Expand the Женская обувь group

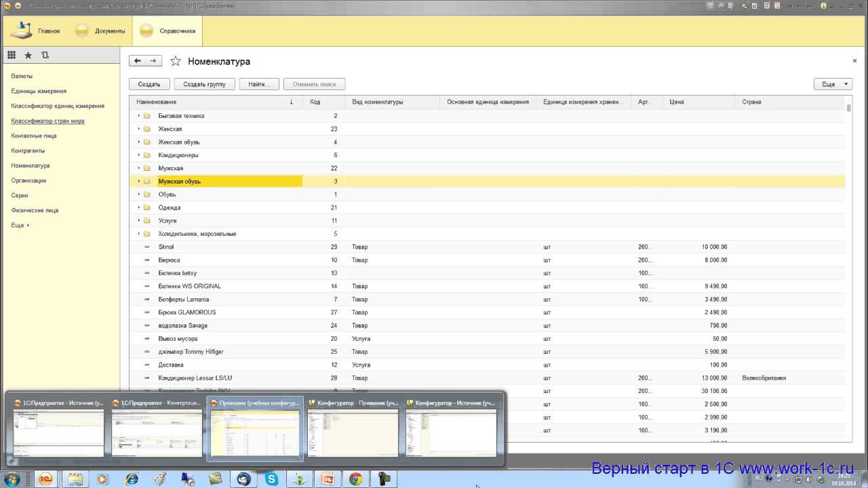click(x=139, y=142)
